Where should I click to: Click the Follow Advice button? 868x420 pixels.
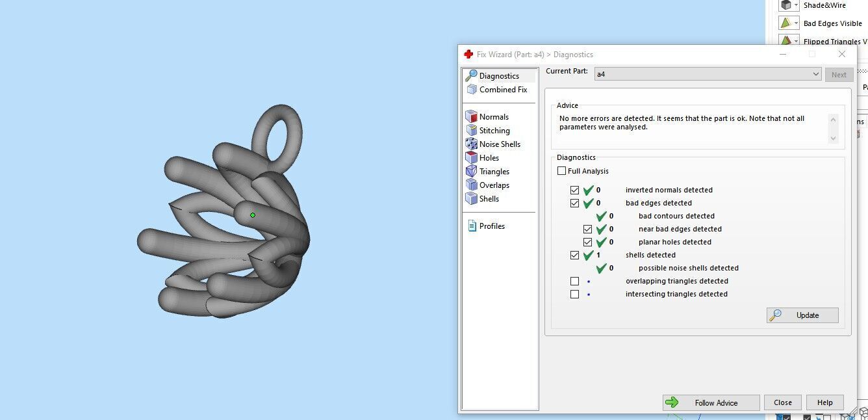point(711,402)
